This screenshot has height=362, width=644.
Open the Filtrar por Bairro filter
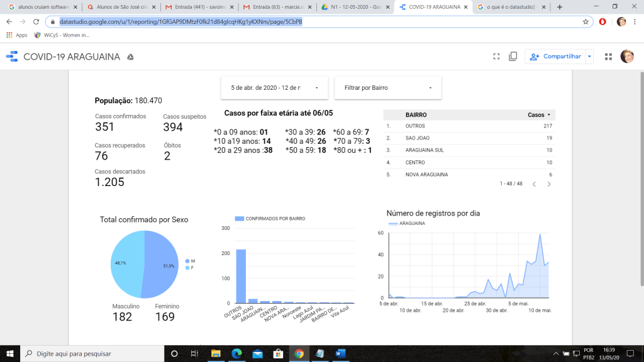click(387, 88)
